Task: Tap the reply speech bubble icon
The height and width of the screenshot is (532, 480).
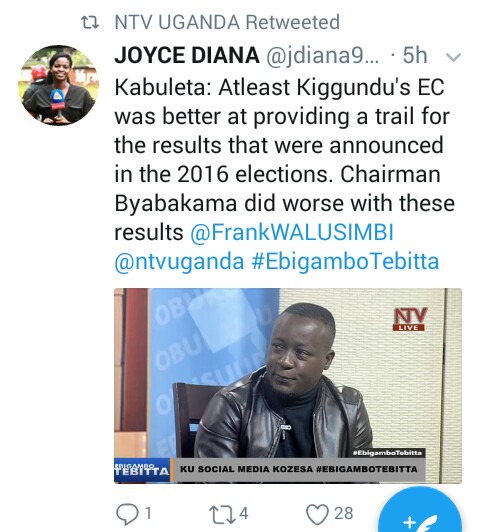Action: pyautogui.click(x=127, y=514)
